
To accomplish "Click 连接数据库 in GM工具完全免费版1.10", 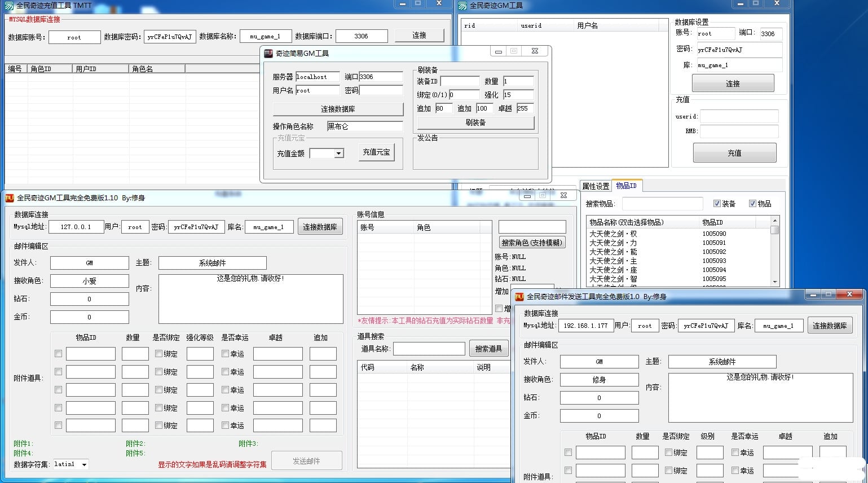I will coord(320,227).
